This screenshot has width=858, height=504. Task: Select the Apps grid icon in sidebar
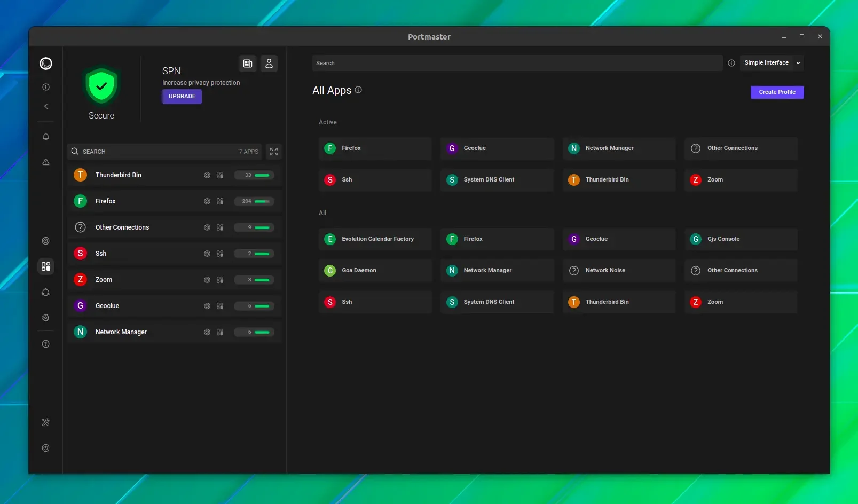tap(46, 266)
